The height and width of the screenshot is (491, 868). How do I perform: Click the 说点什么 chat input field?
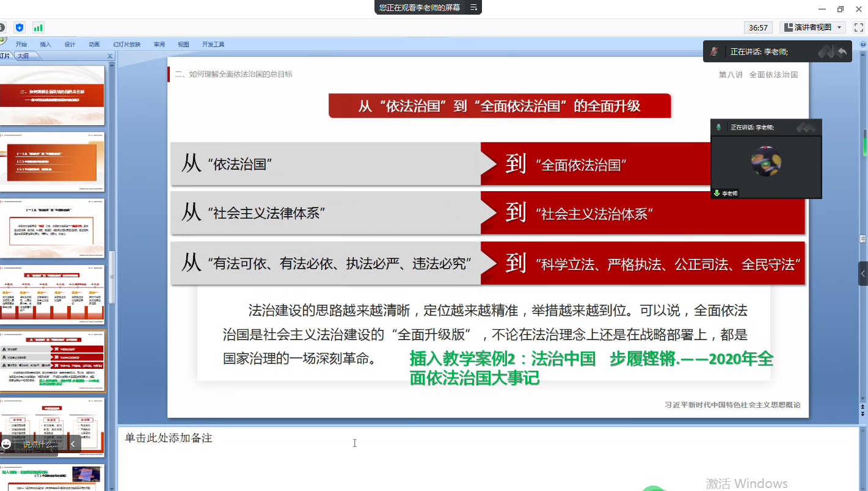[x=41, y=444]
